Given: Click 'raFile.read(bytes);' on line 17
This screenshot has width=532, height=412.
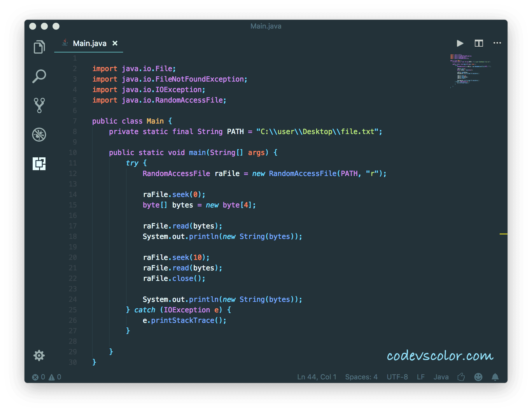Looking at the screenshot, I should pos(183,226).
